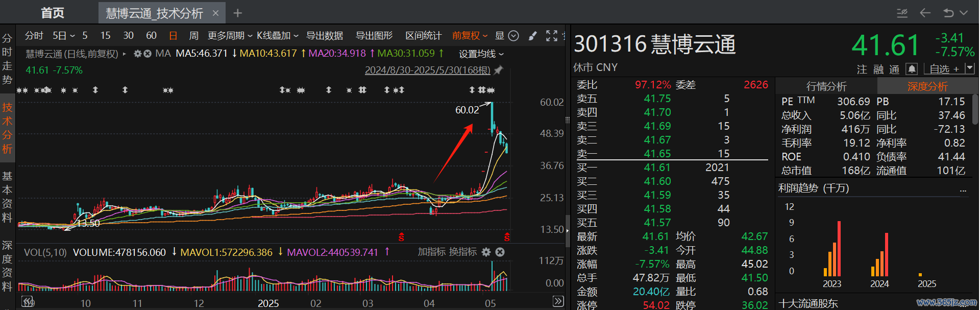Open 深度资料 side tab
The width and height of the screenshot is (980, 310).
(7, 266)
